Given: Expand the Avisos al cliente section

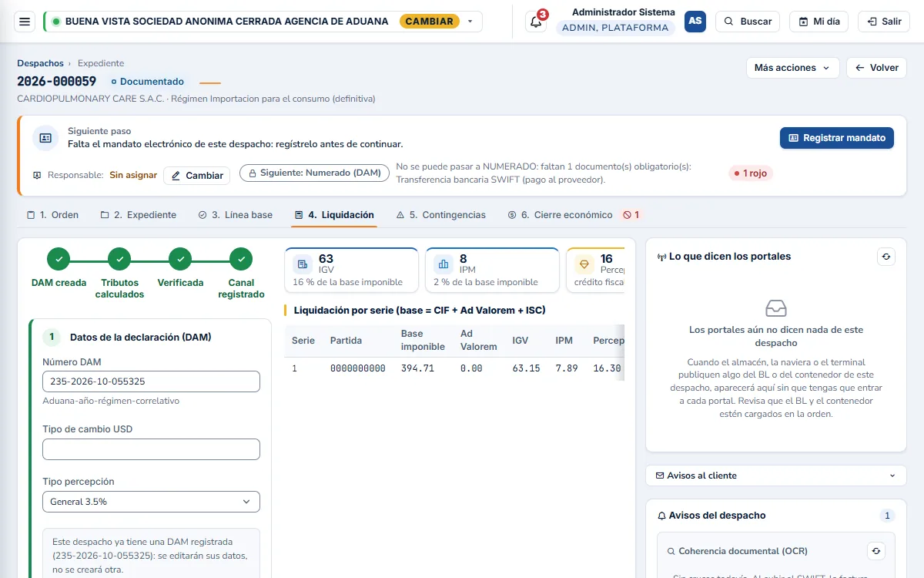Looking at the screenshot, I should [x=776, y=476].
